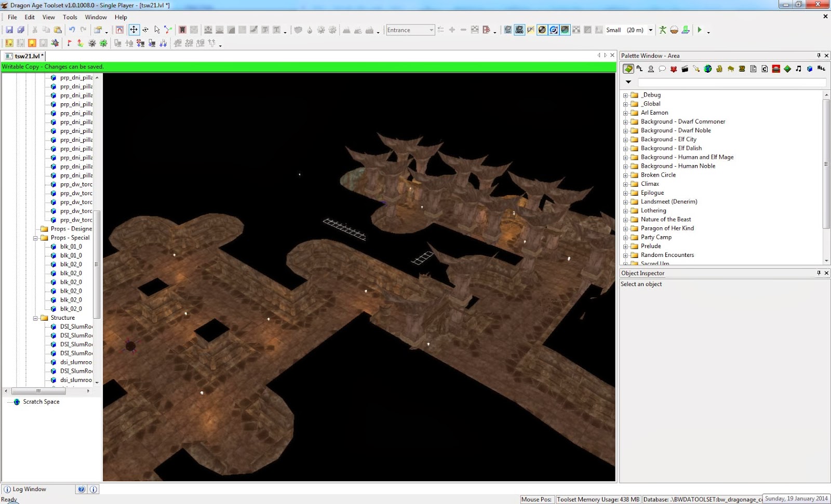Open the Window menu
The height and width of the screenshot is (504, 831).
[96, 17]
